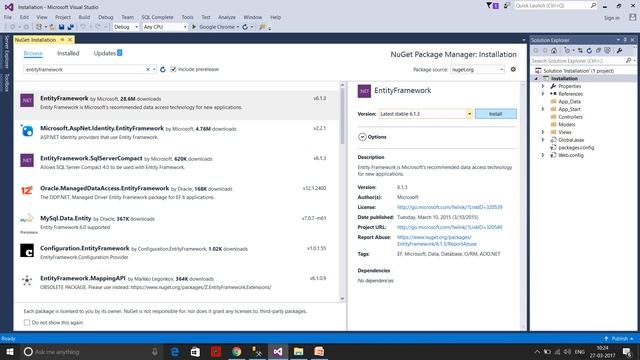Open the License URL link
This screenshot has height=360, width=640.
[x=449, y=207]
